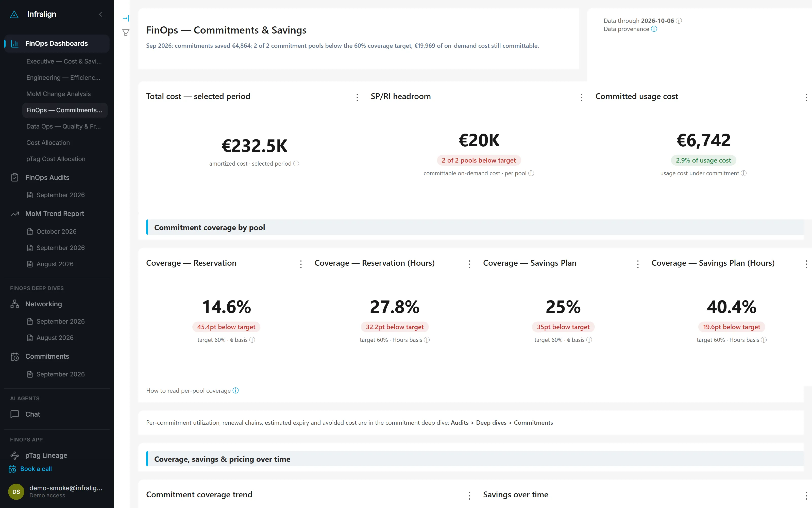Click info icon next to amortized cost
Screen dimensions: 812x508
296,164
